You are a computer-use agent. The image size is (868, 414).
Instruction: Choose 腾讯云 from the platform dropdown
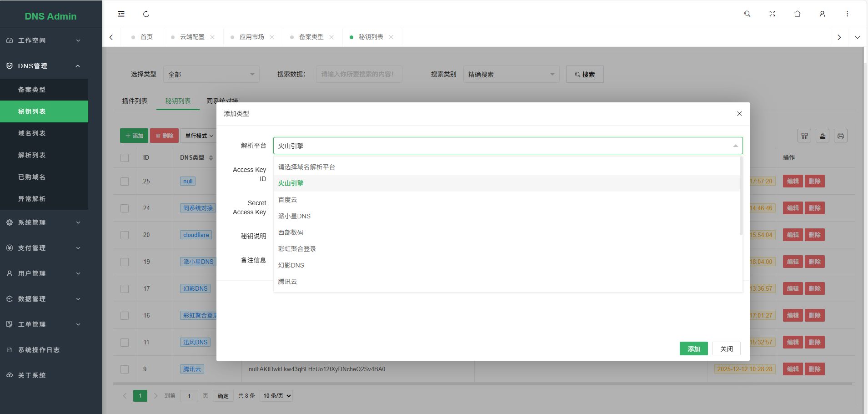pos(287,282)
